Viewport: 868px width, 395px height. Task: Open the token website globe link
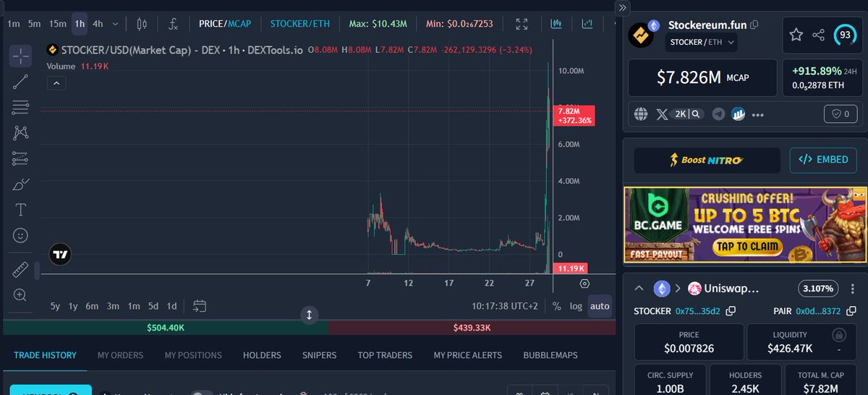point(640,114)
